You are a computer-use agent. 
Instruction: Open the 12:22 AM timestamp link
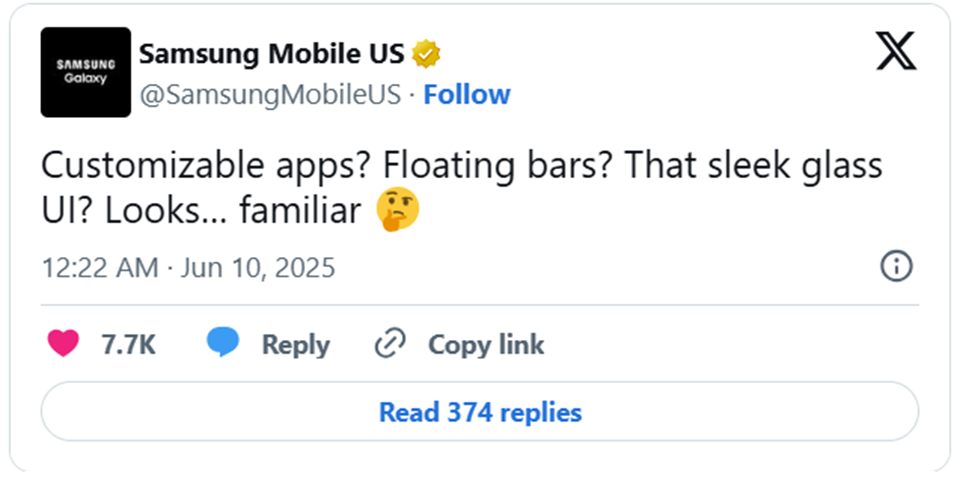100,268
